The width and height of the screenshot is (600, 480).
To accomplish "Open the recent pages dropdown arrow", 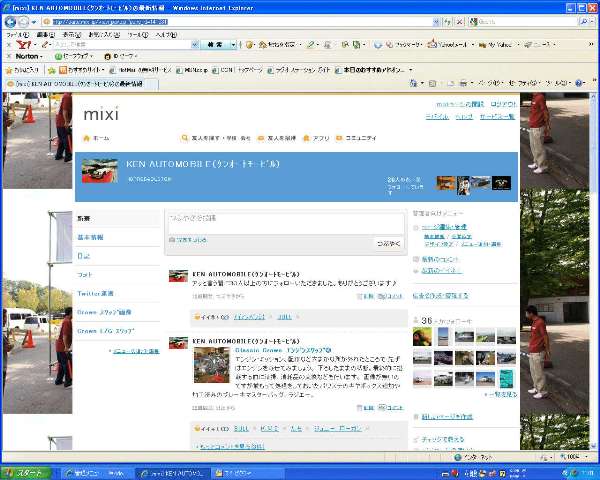I will pyautogui.click(x=34, y=22).
